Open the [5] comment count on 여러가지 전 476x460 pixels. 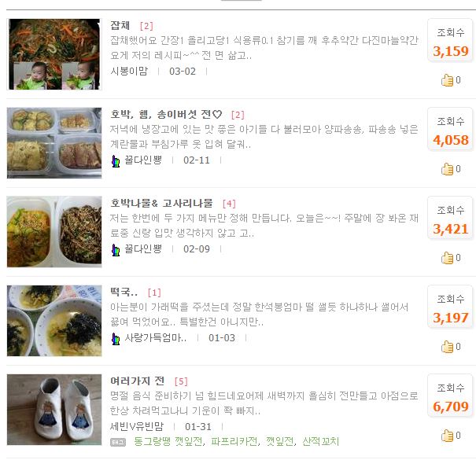coord(181,381)
